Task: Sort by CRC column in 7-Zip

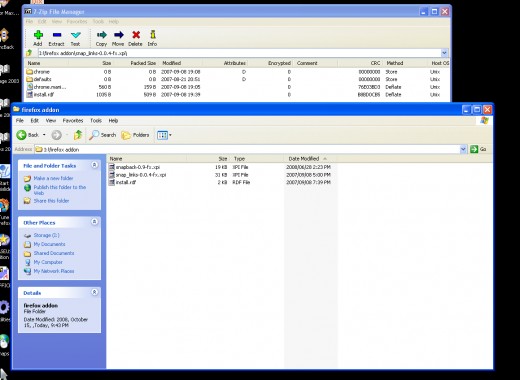Action: 360,63
